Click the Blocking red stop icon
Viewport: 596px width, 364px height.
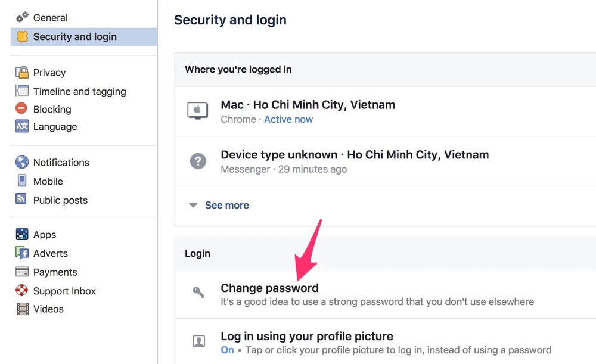coord(22,109)
